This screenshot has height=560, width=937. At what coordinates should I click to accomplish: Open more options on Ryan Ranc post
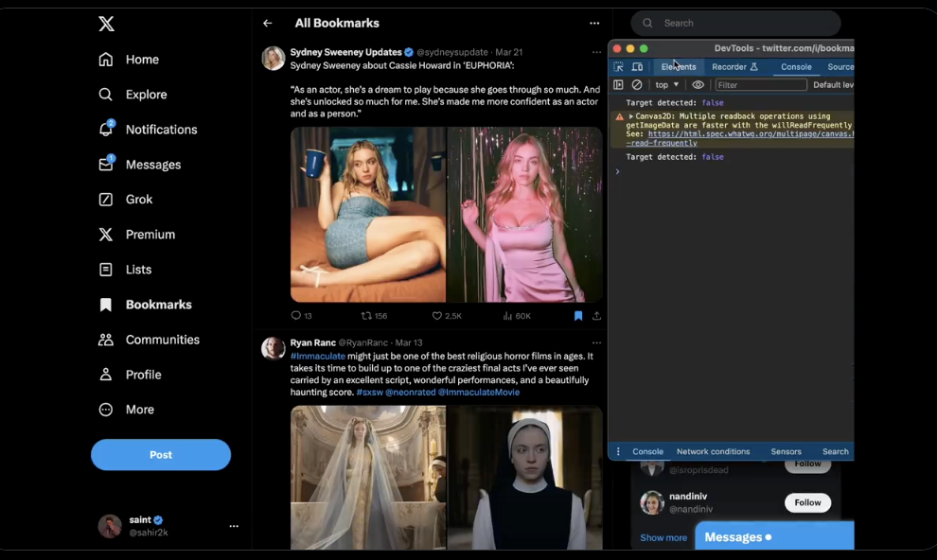[x=596, y=342]
